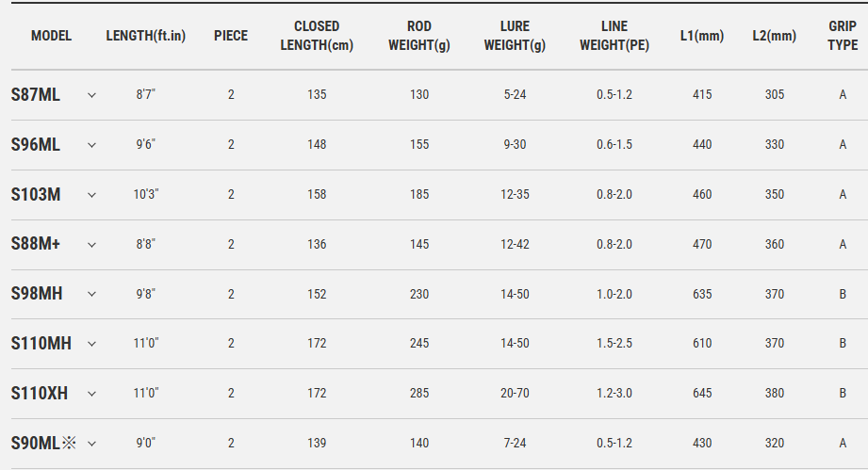Select the S98MH model name
The image size is (868, 470).
[37, 295]
